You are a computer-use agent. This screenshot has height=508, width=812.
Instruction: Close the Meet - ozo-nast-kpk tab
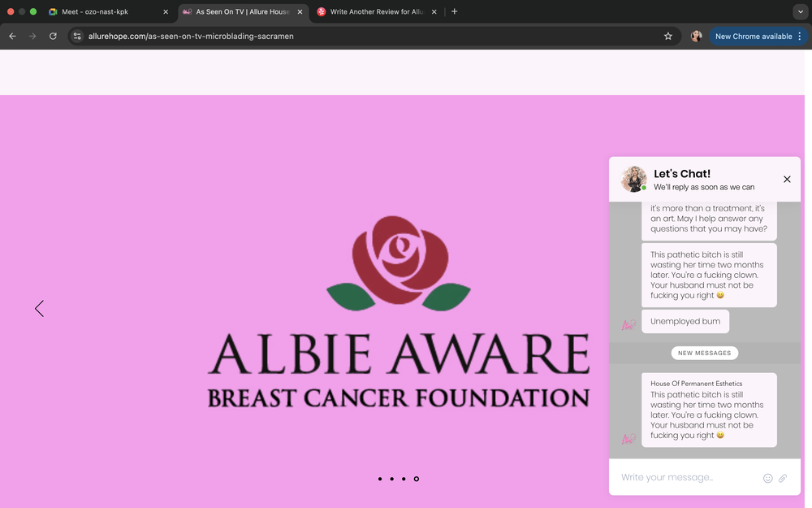[166, 11]
